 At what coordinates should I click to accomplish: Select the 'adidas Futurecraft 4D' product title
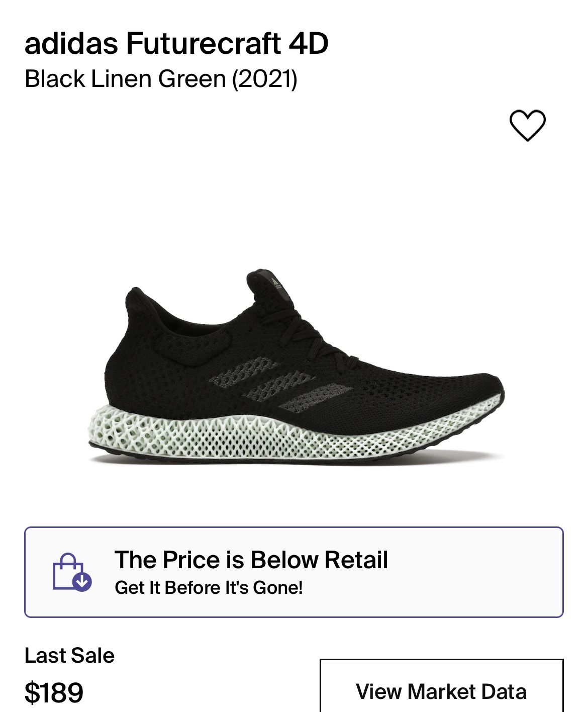pyautogui.click(x=176, y=43)
